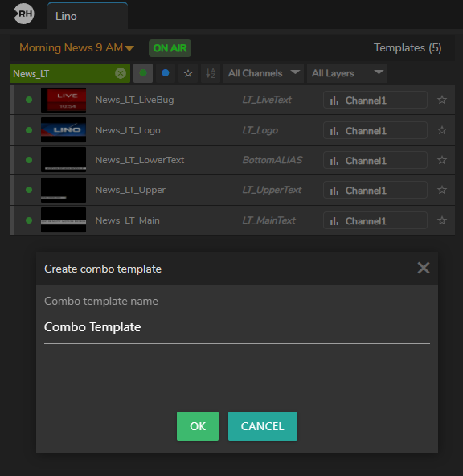This screenshot has width=463, height=476.
Task: Favorite the News_LT_Logo template star
Action: point(442,130)
